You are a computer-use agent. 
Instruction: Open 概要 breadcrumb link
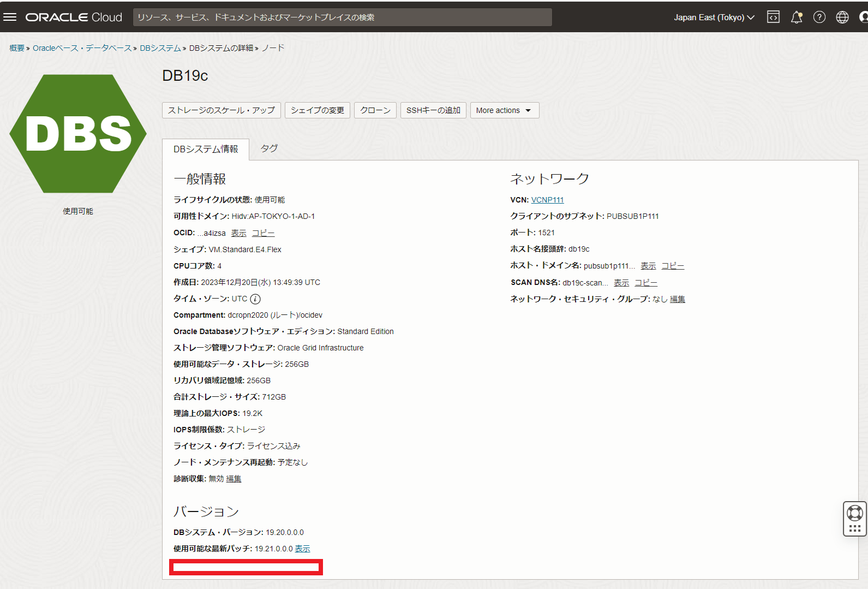(x=17, y=48)
